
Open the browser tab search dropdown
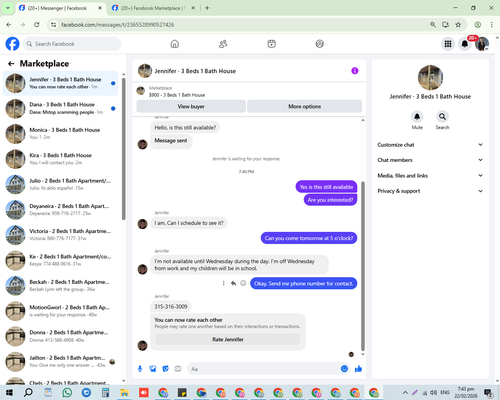click(8, 8)
